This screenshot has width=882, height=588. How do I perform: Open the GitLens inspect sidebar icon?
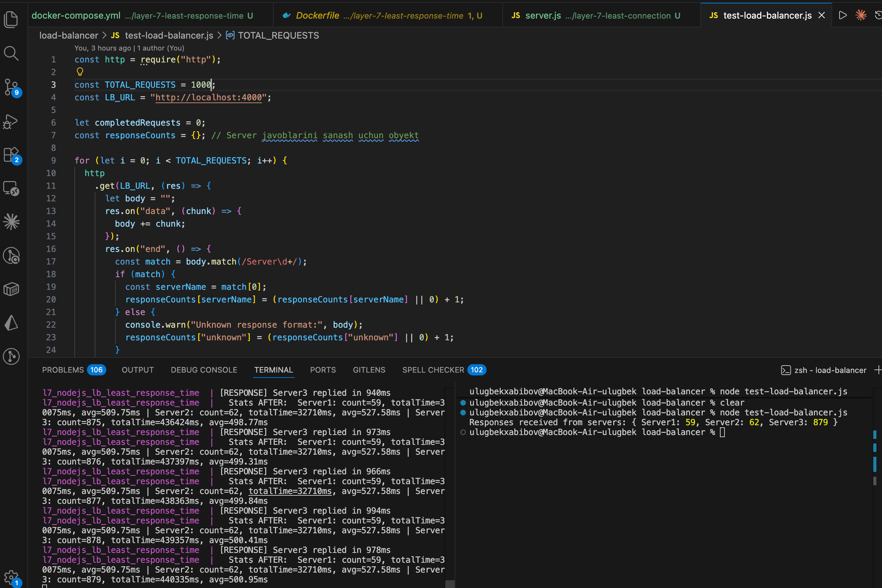pos(11,256)
